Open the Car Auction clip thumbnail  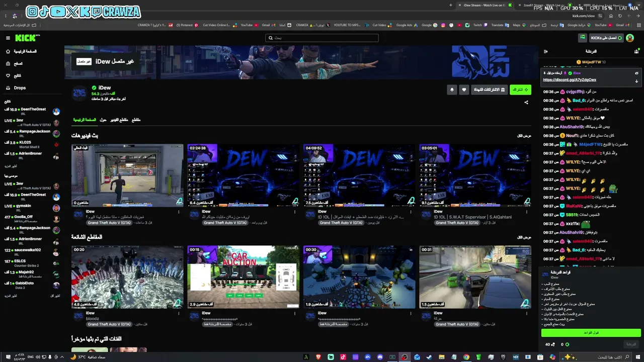(244, 277)
